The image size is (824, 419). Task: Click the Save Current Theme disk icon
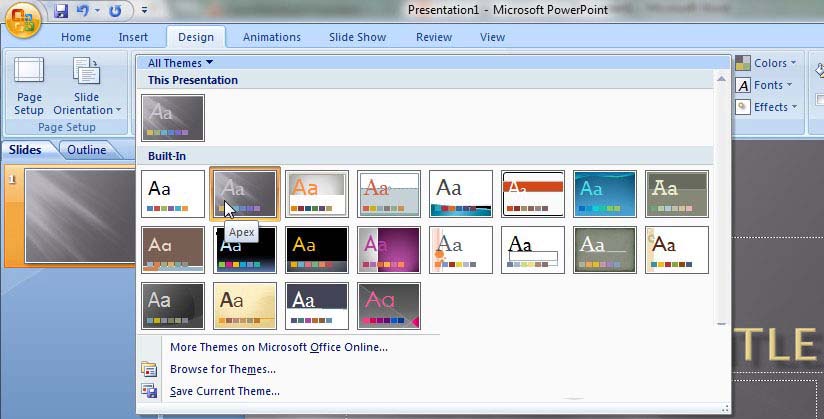click(149, 392)
